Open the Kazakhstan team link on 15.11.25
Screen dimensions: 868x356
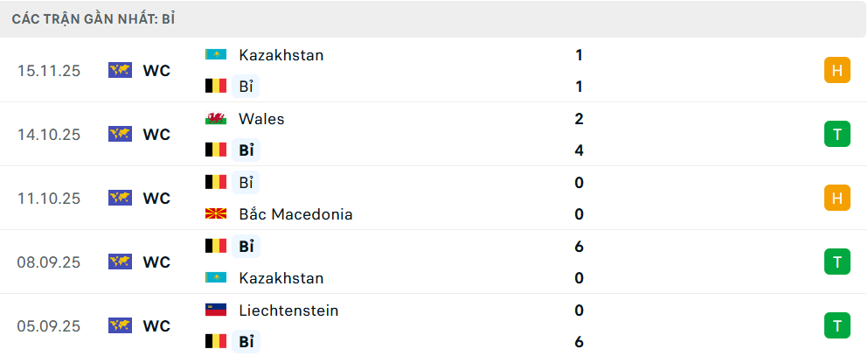click(x=281, y=55)
